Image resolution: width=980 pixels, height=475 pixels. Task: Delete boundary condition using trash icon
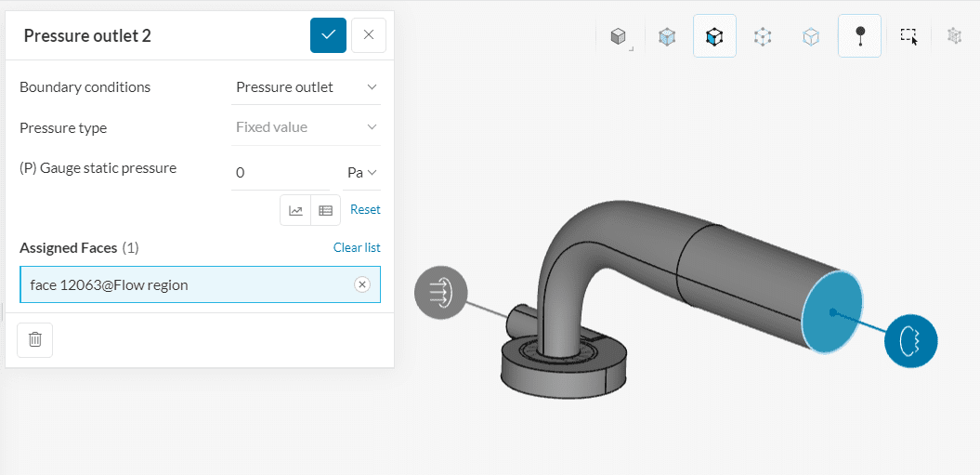pos(34,339)
